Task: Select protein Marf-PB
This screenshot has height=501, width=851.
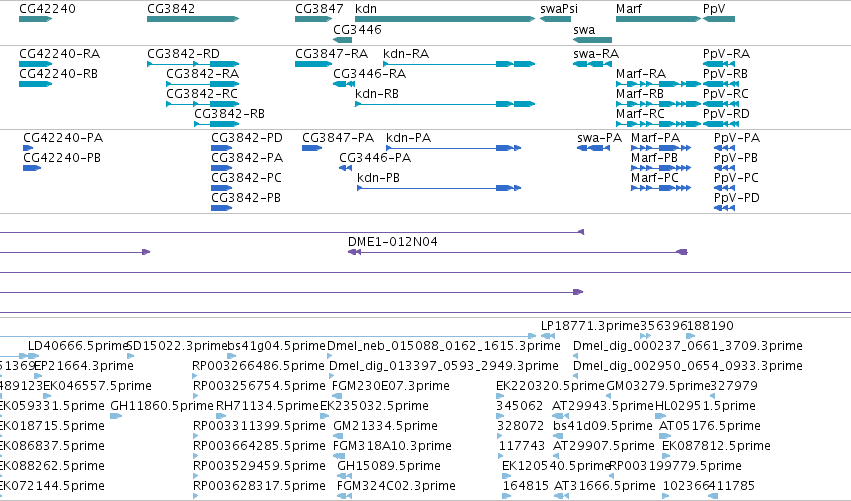Action: [661, 168]
